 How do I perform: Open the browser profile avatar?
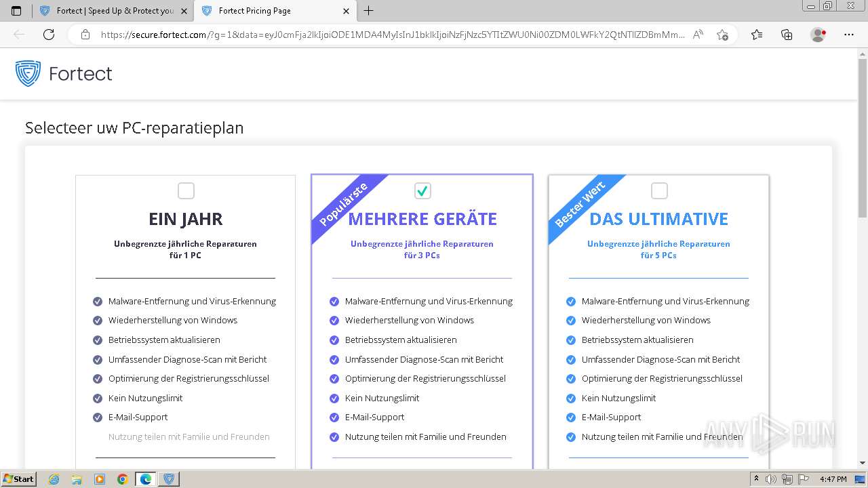click(818, 35)
